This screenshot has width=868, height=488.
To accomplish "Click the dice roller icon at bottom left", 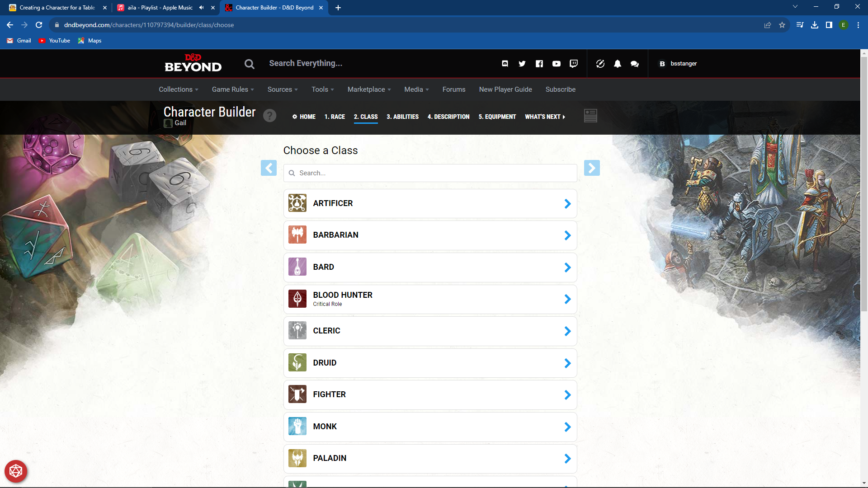I will pyautogui.click(x=16, y=471).
